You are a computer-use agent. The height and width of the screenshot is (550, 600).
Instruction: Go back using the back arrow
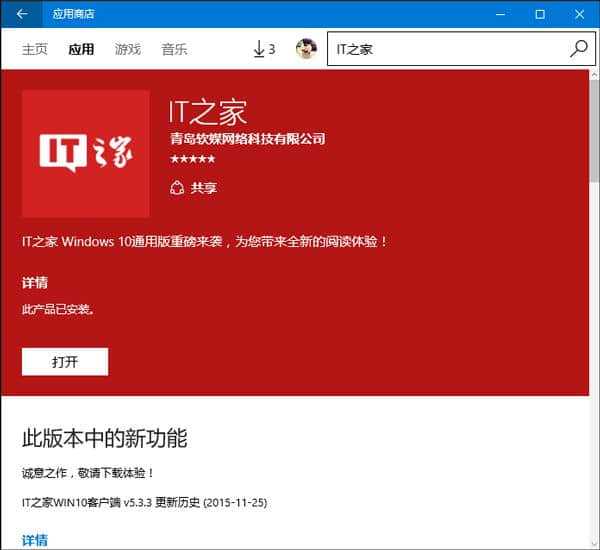coord(22,14)
